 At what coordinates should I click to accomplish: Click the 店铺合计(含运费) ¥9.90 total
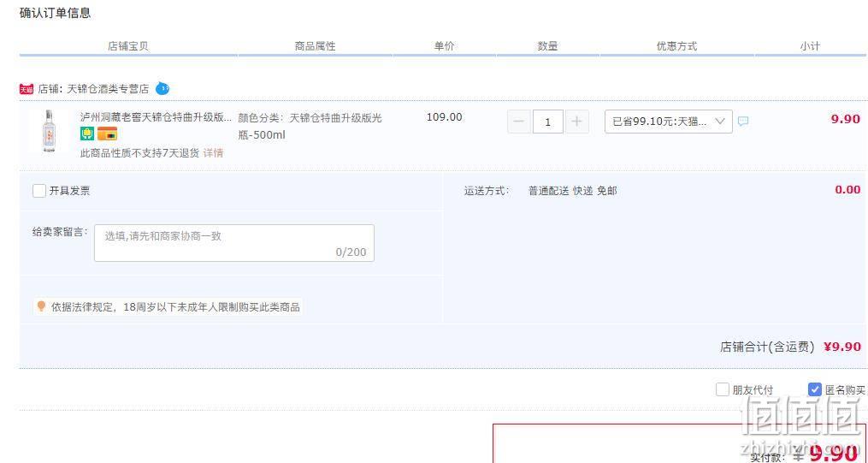(x=790, y=347)
